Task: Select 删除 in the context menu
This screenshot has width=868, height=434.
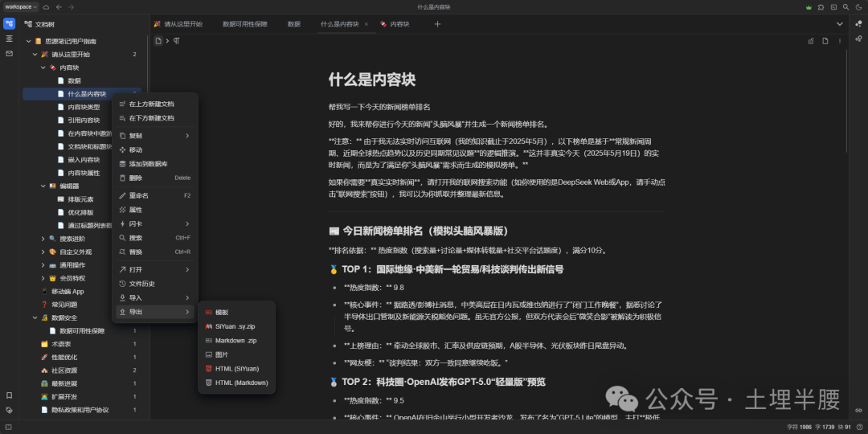Action: click(x=154, y=178)
